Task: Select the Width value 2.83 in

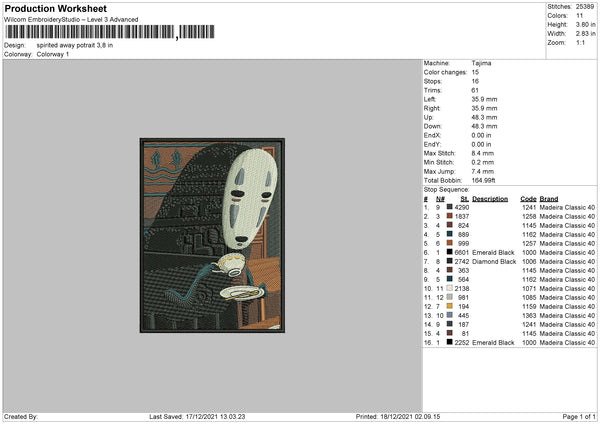Action: point(585,34)
